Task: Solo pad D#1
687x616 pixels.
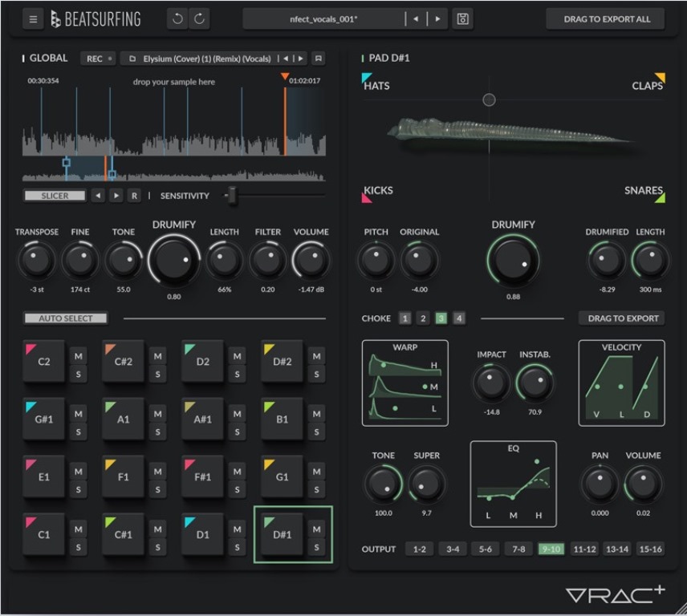Action: click(316, 547)
